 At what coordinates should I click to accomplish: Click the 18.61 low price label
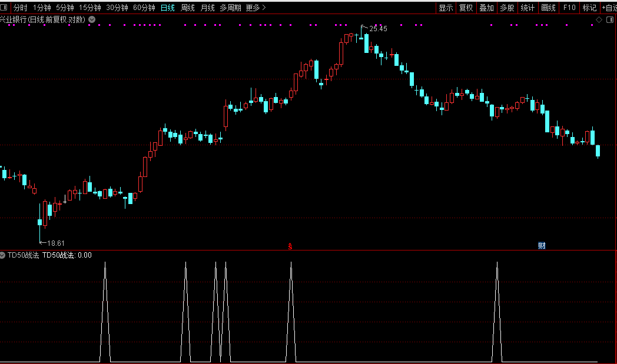[56, 243]
